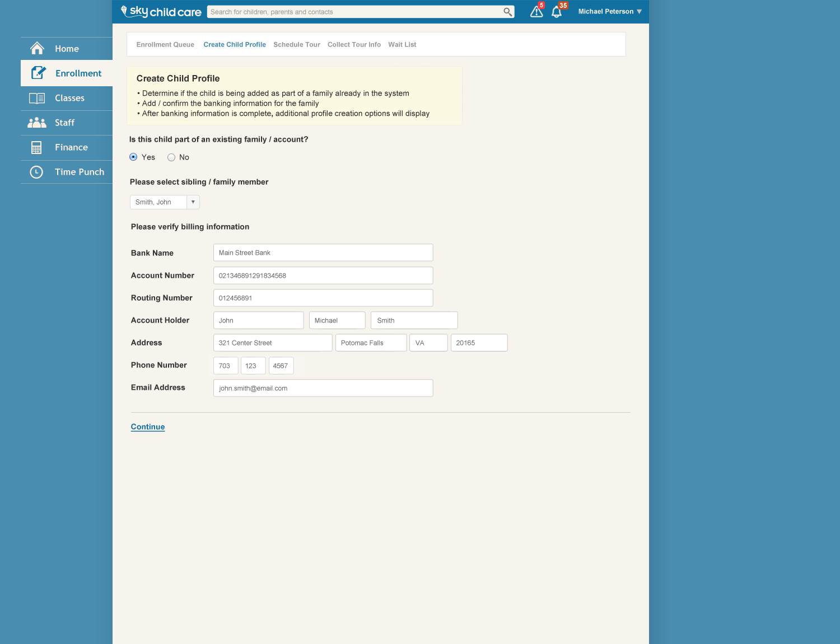Click the Finance calculator icon
Image resolution: width=840 pixels, height=644 pixels.
pos(36,147)
